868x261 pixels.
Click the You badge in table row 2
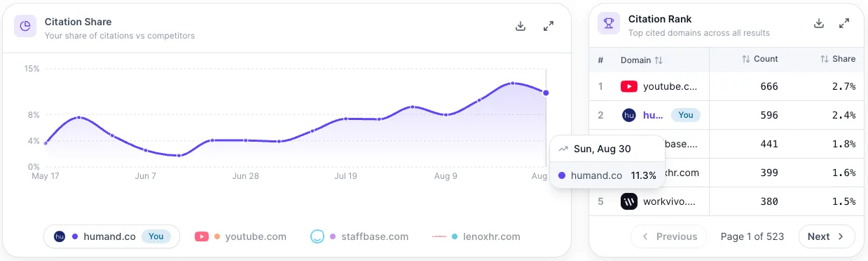[x=686, y=115]
